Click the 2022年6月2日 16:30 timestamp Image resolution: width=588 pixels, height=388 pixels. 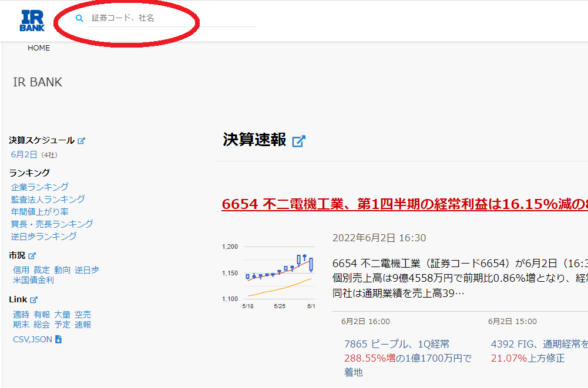[x=379, y=238]
